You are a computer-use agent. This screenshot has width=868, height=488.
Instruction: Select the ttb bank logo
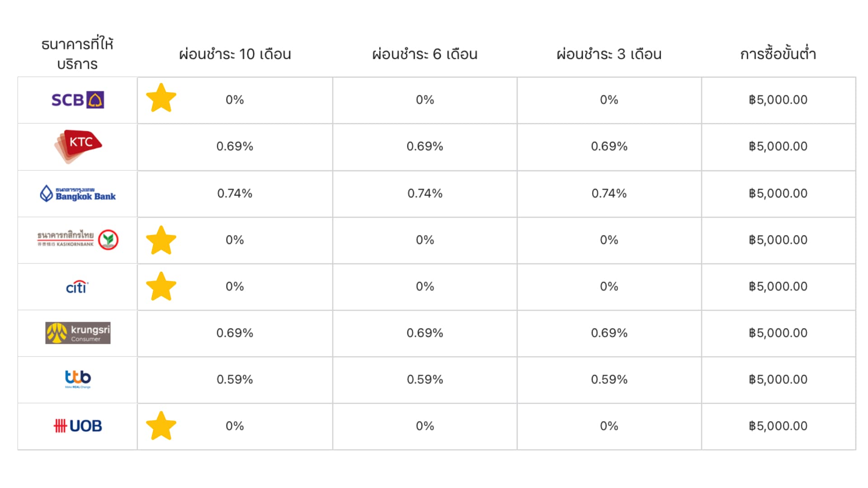click(x=78, y=379)
